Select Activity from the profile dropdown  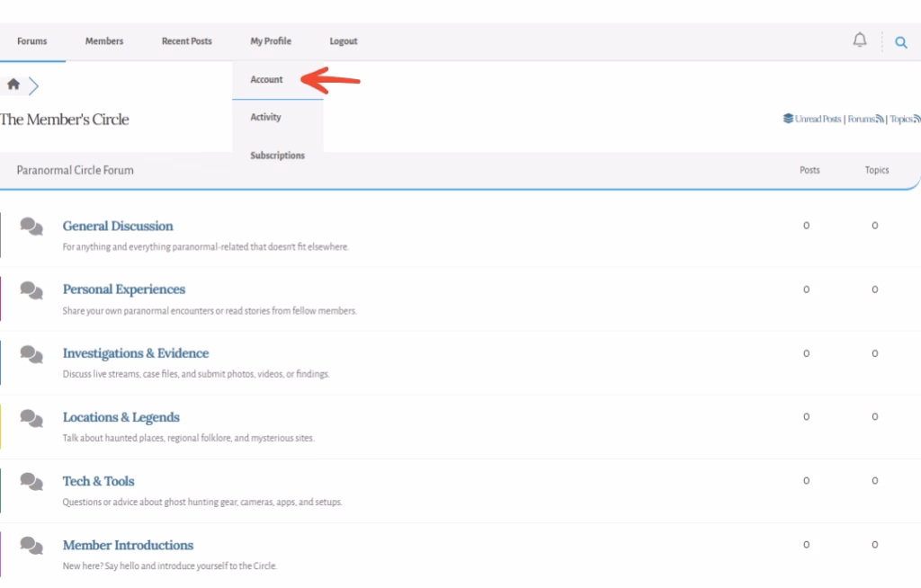point(265,117)
